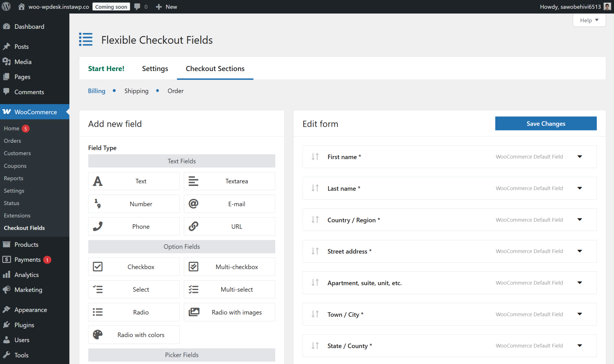This screenshot has width=614, height=364.
Task: Switch to the Settings tab
Action: 155,69
